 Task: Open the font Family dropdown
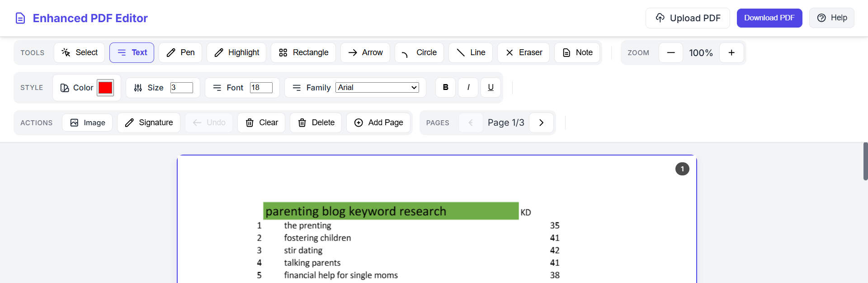tap(377, 87)
